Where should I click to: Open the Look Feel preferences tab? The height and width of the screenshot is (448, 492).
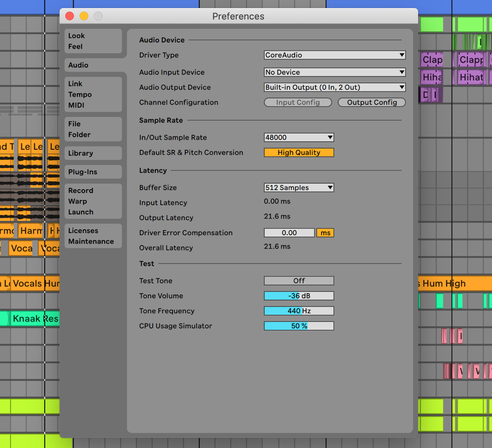93,41
